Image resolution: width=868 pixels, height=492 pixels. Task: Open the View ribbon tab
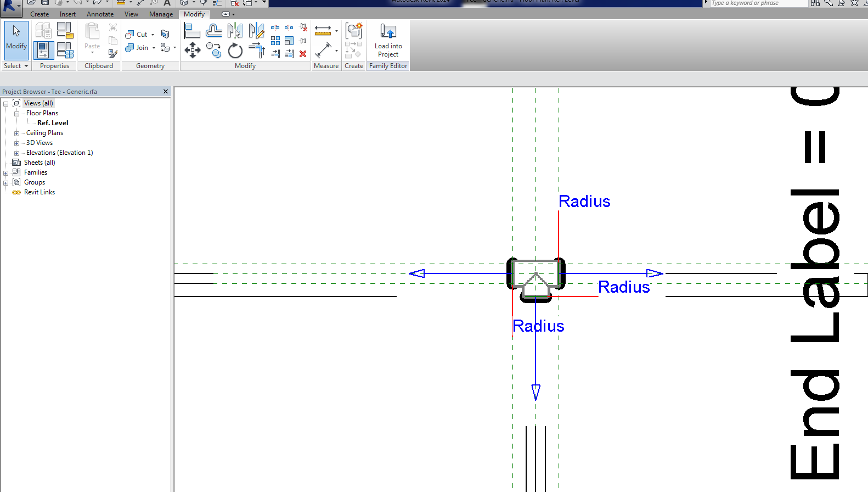[x=131, y=14]
